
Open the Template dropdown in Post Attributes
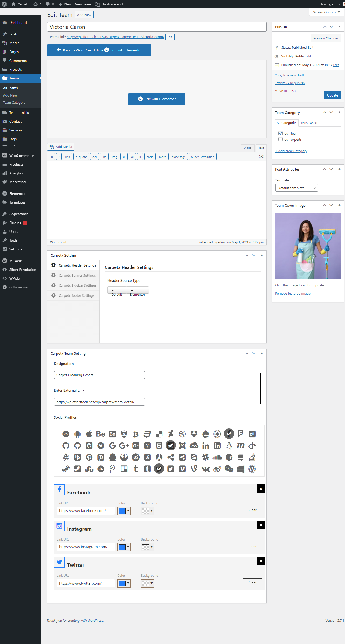(296, 188)
